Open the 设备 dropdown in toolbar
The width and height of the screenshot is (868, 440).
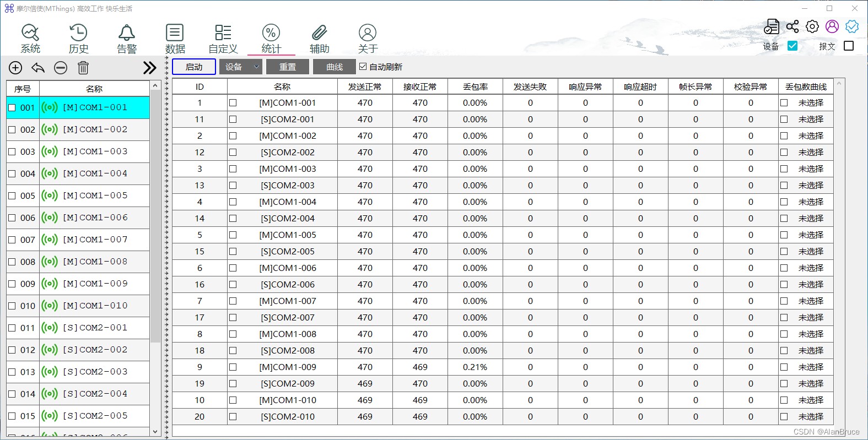click(x=241, y=67)
